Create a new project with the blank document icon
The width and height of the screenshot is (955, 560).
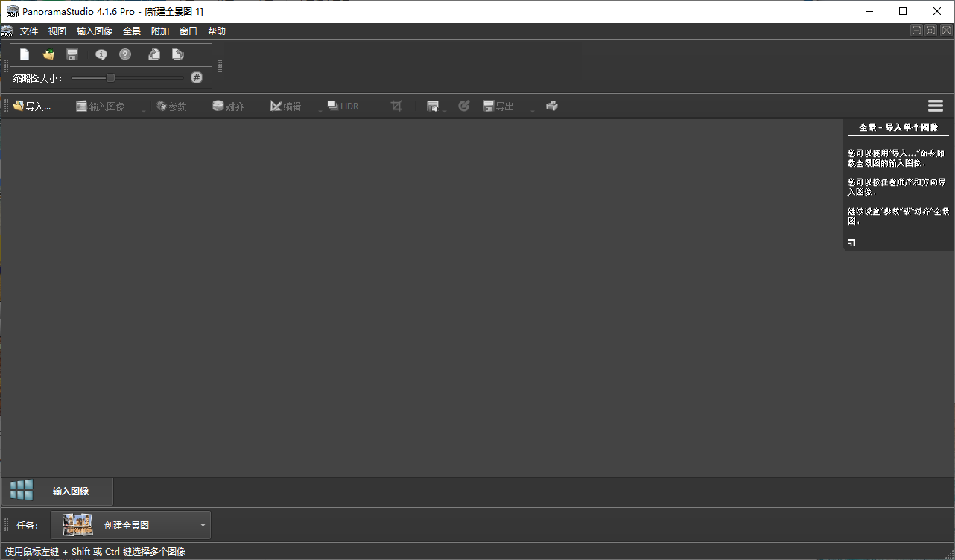click(x=24, y=54)
